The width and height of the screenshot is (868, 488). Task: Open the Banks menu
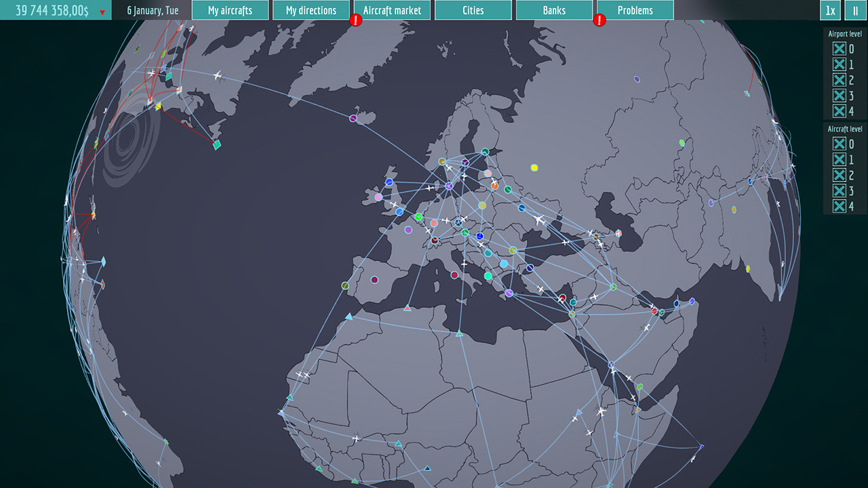click(x=553, y=10)
